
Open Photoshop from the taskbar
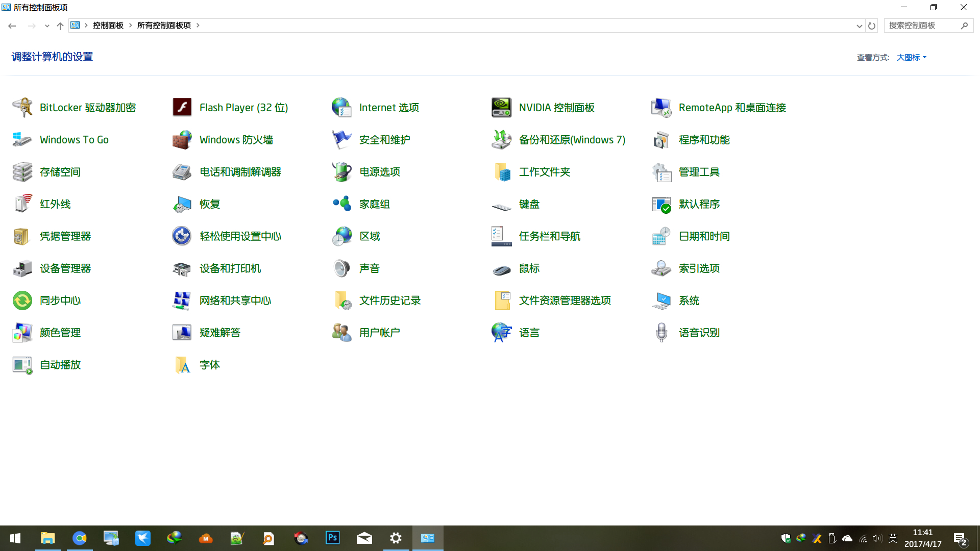click(332, 538)
